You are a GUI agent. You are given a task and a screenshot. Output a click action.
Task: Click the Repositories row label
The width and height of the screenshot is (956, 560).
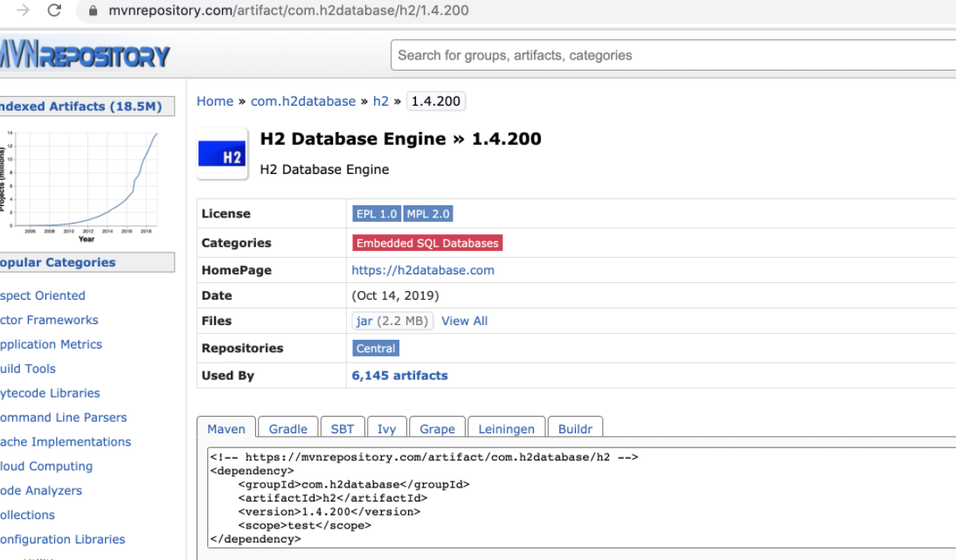coord(243,348)
